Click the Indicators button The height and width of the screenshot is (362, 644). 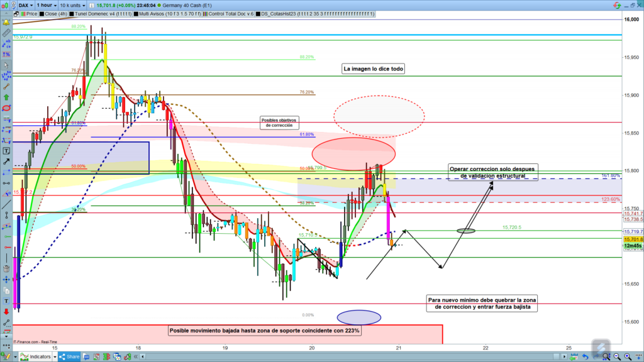click(38, 357)
